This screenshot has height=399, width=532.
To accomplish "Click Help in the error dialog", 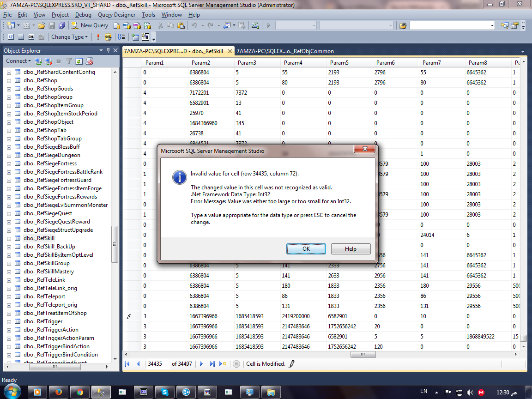I will (x=351, y=249).
